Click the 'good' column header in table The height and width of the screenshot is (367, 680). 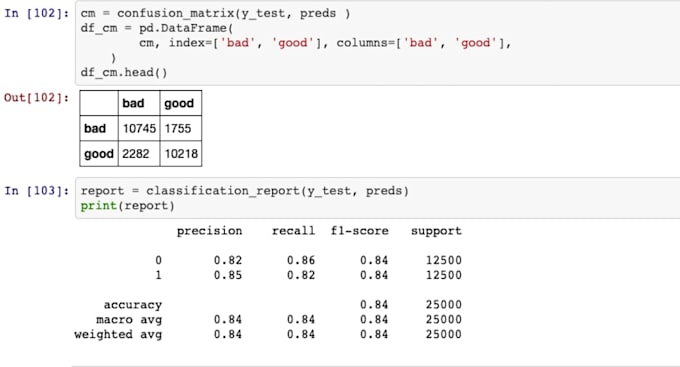coord(180,103)
